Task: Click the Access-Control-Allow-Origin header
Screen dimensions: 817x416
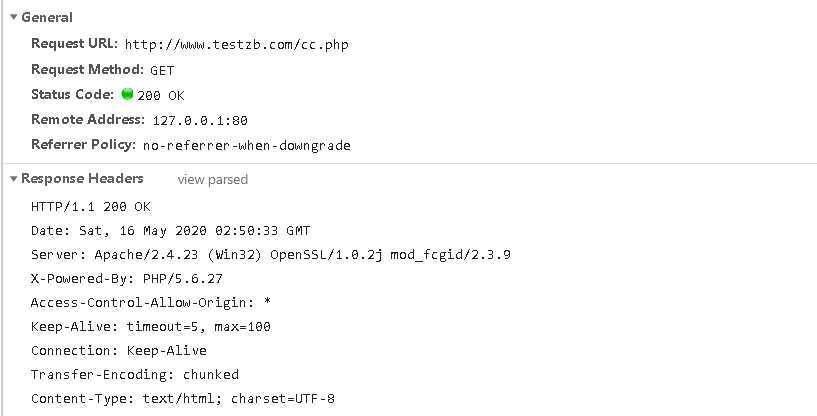Action: (x=151, y=303)
